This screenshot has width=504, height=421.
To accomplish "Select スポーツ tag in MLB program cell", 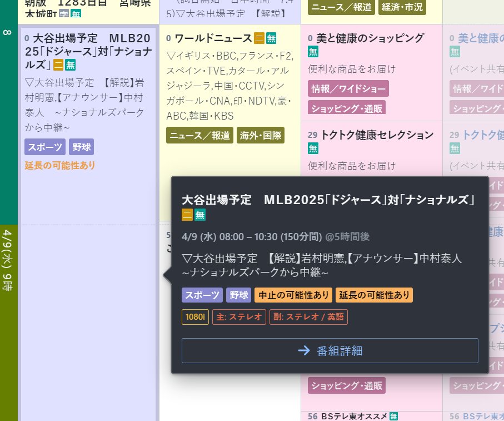I will pyautogui.click(x=45, y=147).
